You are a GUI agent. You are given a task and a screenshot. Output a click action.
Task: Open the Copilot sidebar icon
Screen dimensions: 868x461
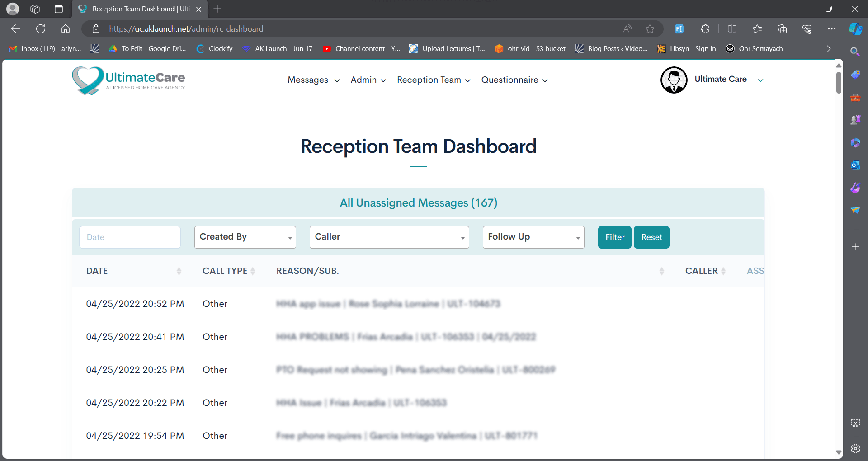(855, 28)
